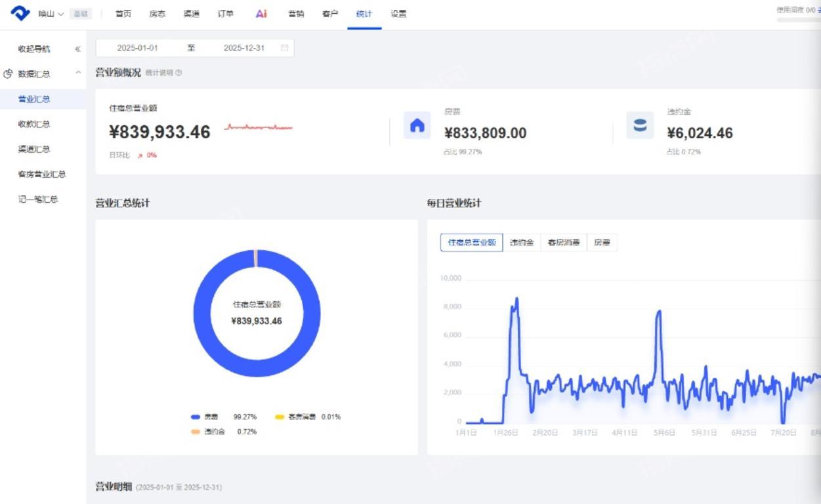Open the 首页 top menu
This screenshot has height=504, width=821.
tap(123, 14)
